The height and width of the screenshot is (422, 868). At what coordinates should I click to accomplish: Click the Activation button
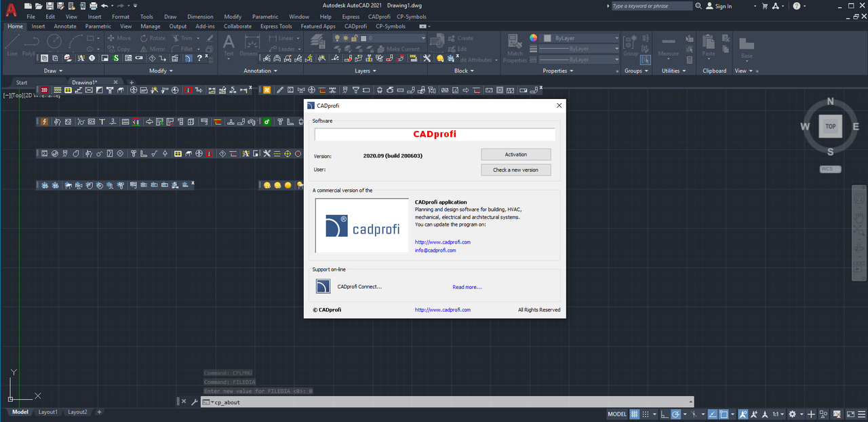[516, 154]
